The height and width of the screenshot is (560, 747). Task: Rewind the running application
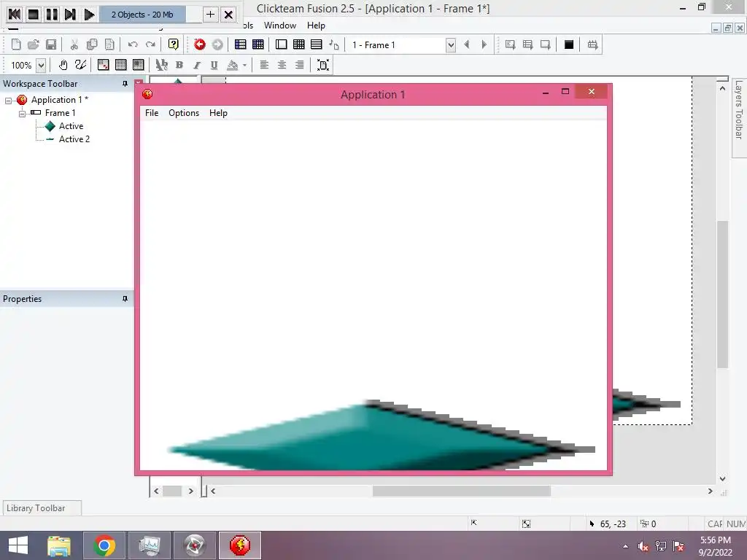click(x=15, y=15)
